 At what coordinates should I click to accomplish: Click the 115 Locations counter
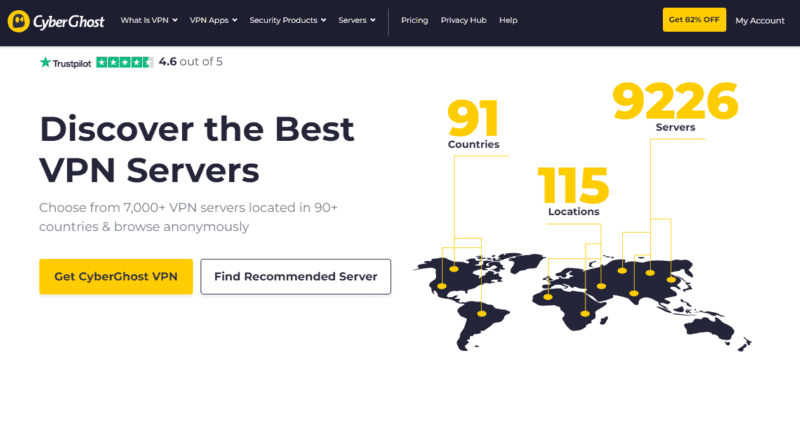pyautogui.click(x=573, y=191)
